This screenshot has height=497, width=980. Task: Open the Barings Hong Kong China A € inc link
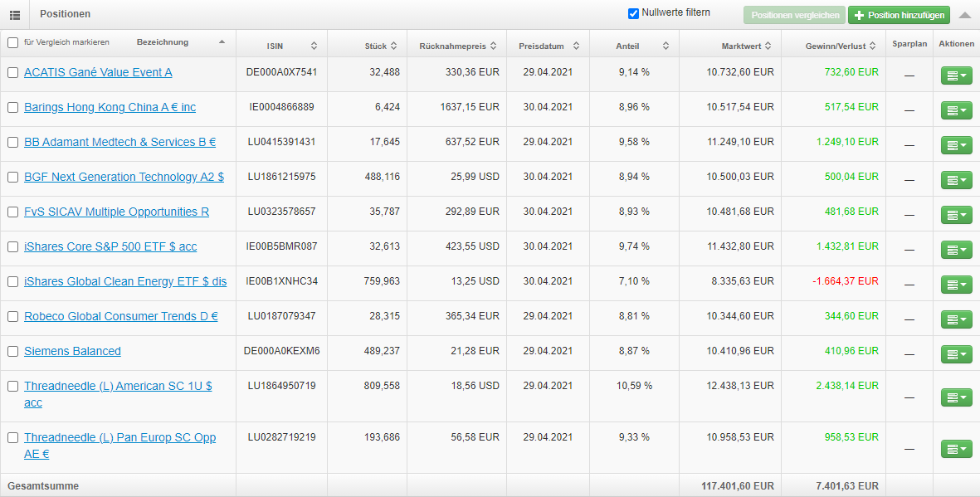110,108
